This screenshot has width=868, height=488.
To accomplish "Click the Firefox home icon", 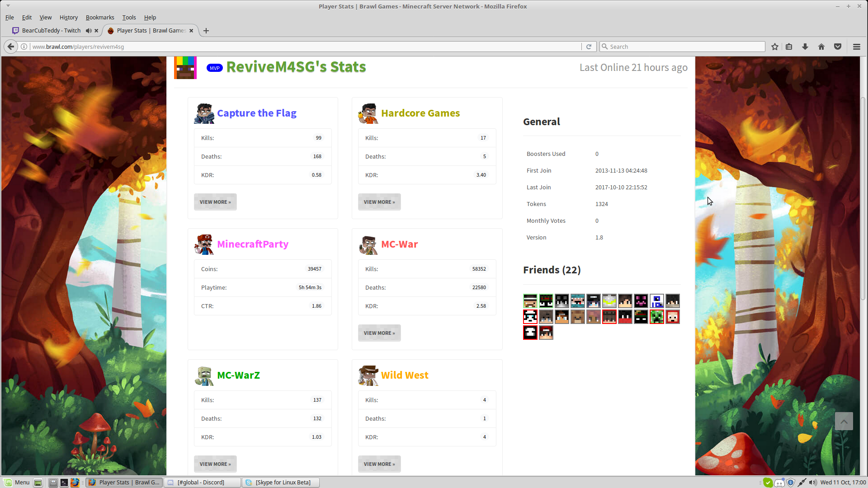I will (x=821, y=47).
